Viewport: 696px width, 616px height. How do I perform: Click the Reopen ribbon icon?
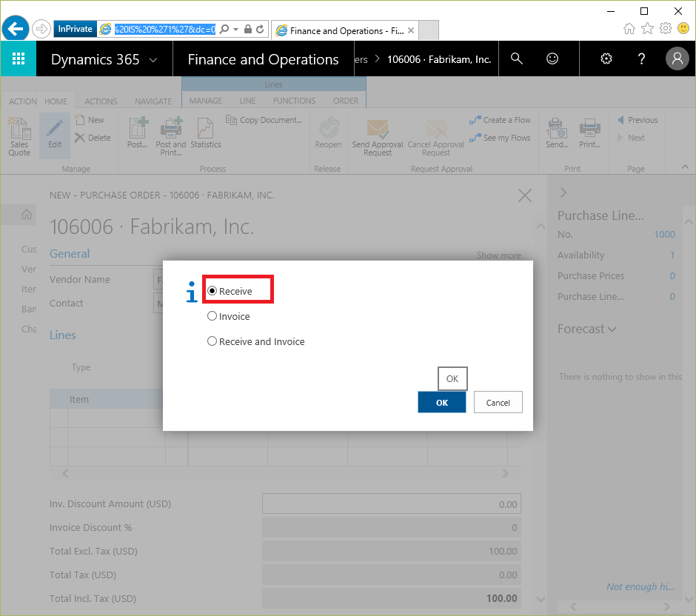[328, 133]
